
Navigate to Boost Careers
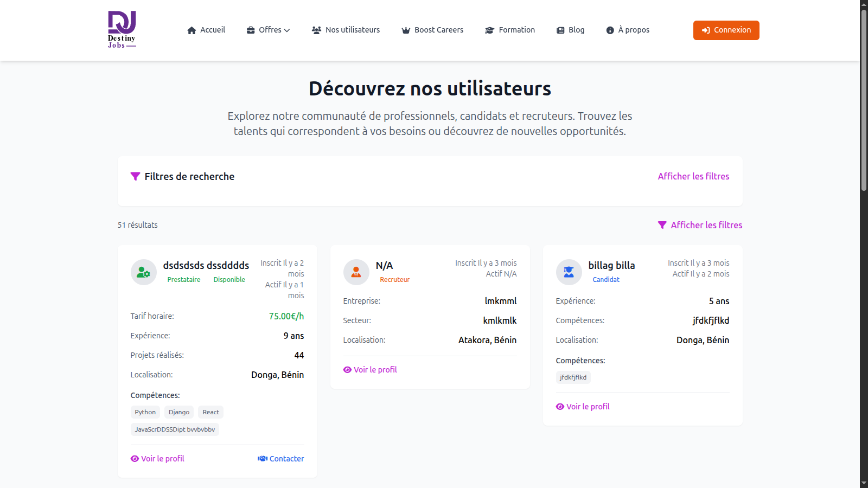click(x=432, y=30)
